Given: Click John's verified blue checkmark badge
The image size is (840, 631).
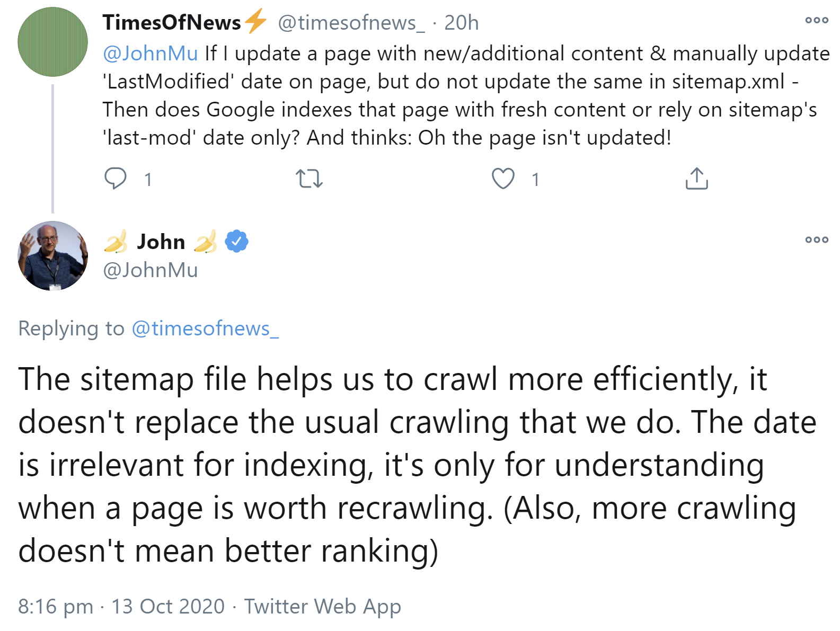Looking at the screenshot, I should pyautogui.click(x=236, y=241).
